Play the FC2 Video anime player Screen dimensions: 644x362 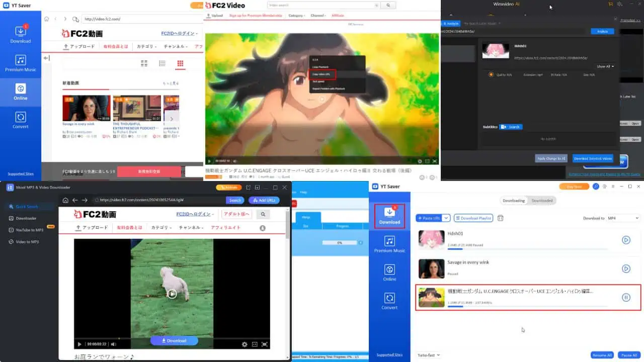[209, 161]
